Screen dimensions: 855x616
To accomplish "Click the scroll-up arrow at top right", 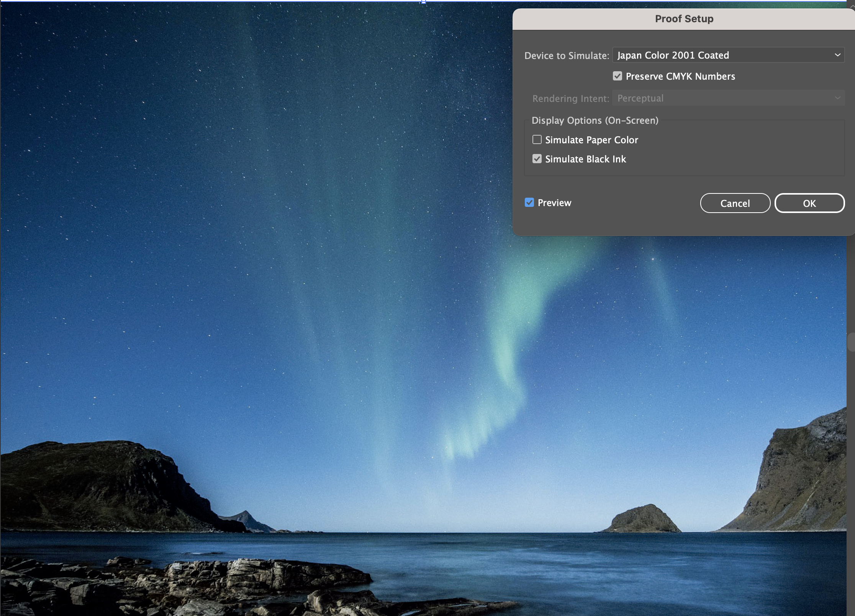I will tap(852, 7).
